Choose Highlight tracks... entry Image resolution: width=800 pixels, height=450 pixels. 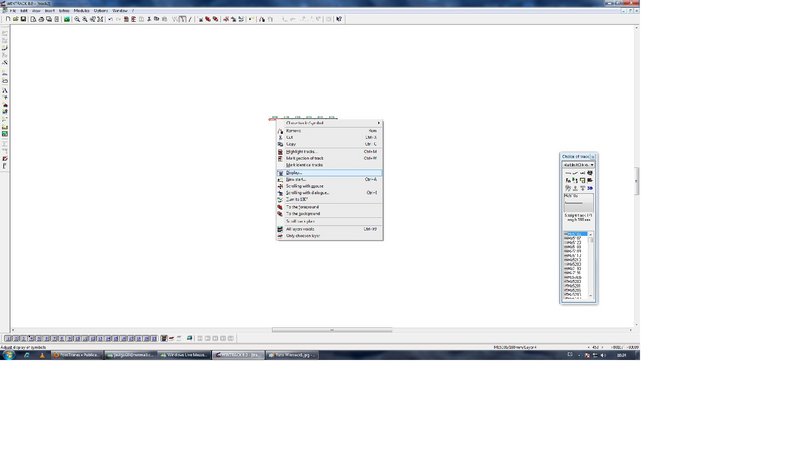330,152
